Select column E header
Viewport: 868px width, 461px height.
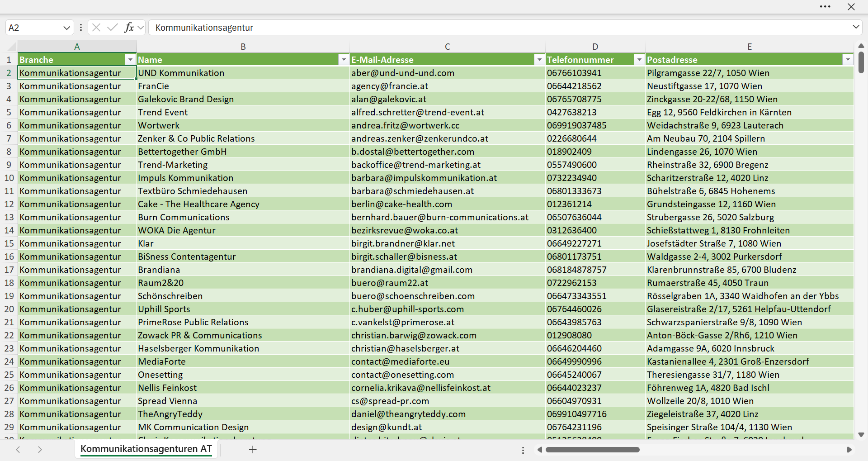(750, 47)
